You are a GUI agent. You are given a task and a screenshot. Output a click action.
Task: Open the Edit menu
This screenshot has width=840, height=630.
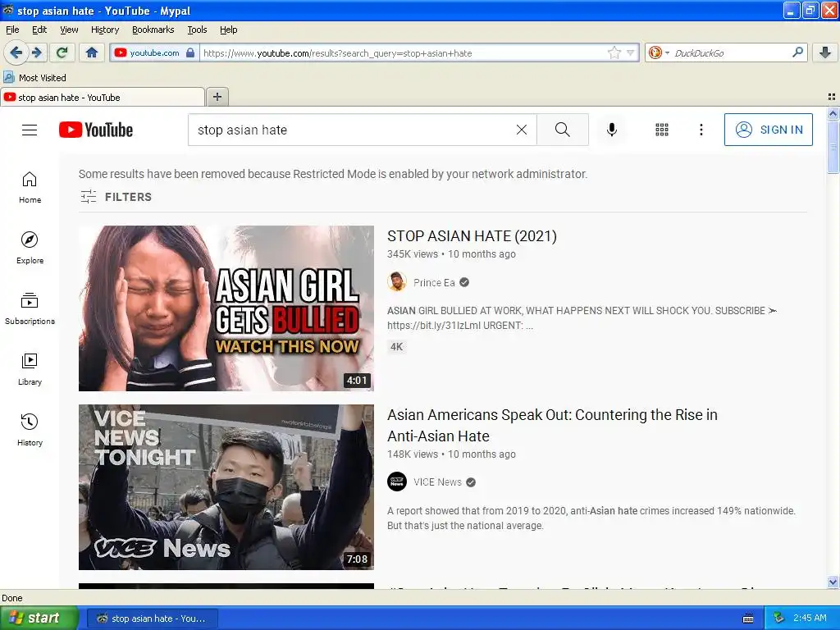[x=39, y=30]
